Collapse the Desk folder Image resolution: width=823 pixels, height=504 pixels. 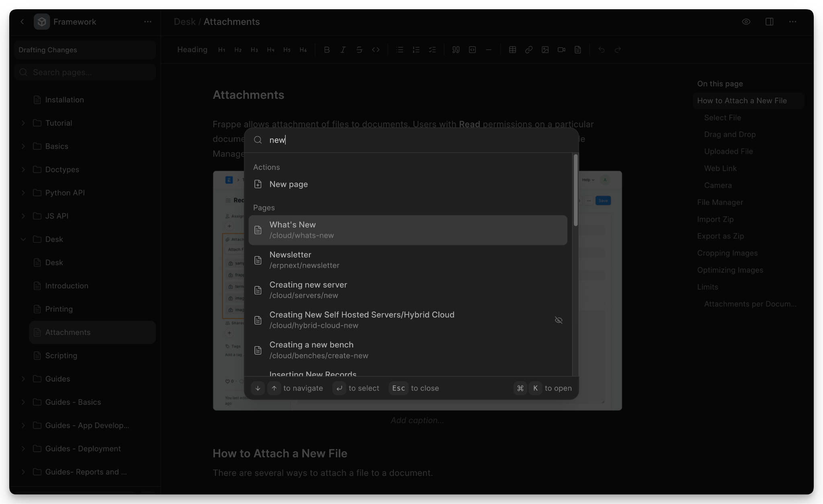coord(23,239)
